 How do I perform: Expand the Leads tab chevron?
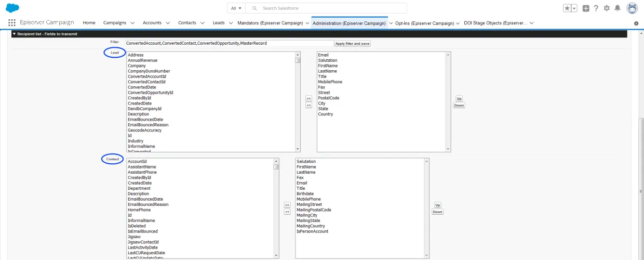[x=231, y=23]
